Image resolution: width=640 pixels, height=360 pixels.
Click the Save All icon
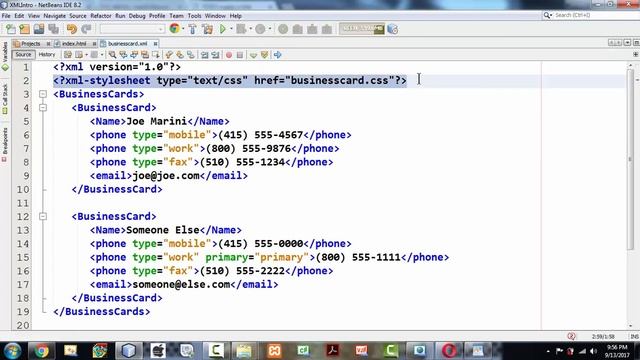tap(53, 29)
